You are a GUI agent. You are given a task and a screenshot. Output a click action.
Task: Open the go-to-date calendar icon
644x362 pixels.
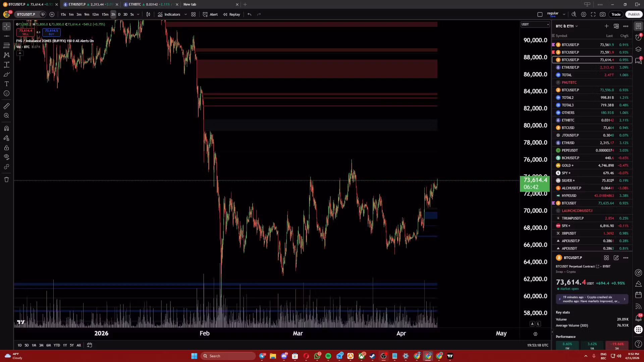click(90, 345)
